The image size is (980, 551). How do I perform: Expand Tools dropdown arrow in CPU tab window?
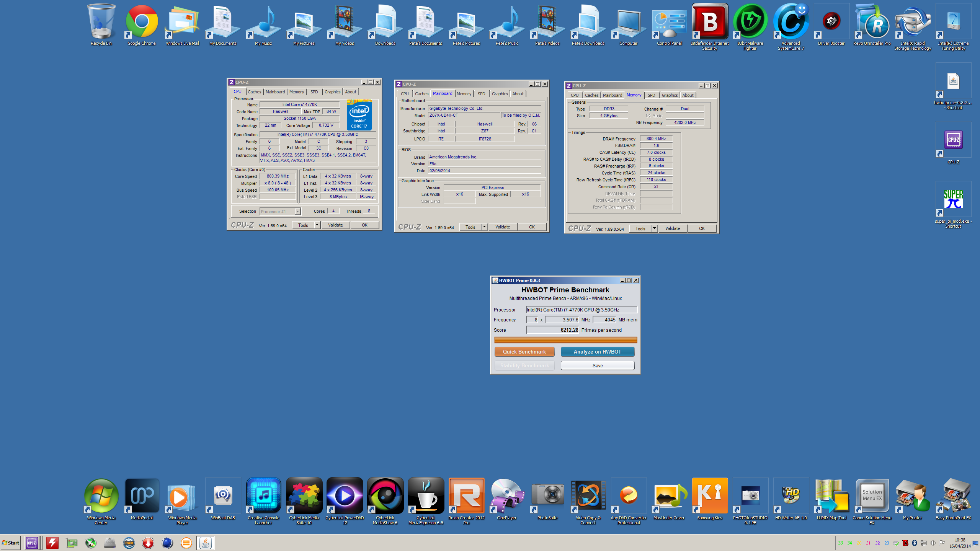pos(317,225)
